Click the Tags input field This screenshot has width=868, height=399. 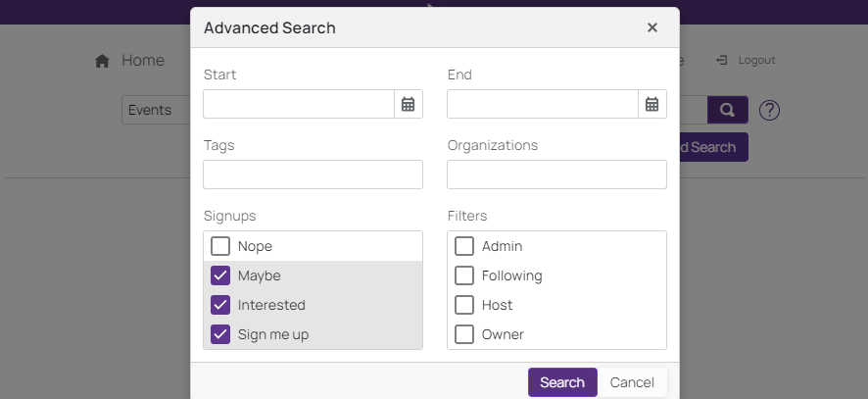point(313,175)
